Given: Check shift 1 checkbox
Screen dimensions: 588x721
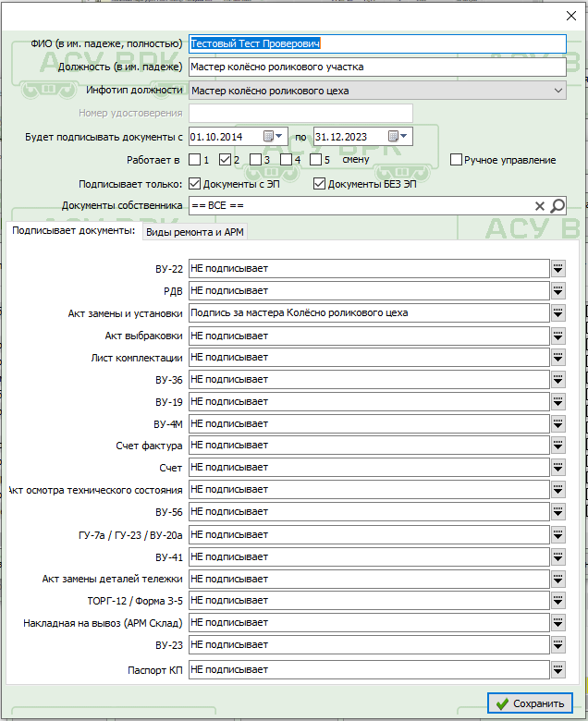Looking at the screenshot, I should pos(195,160).
